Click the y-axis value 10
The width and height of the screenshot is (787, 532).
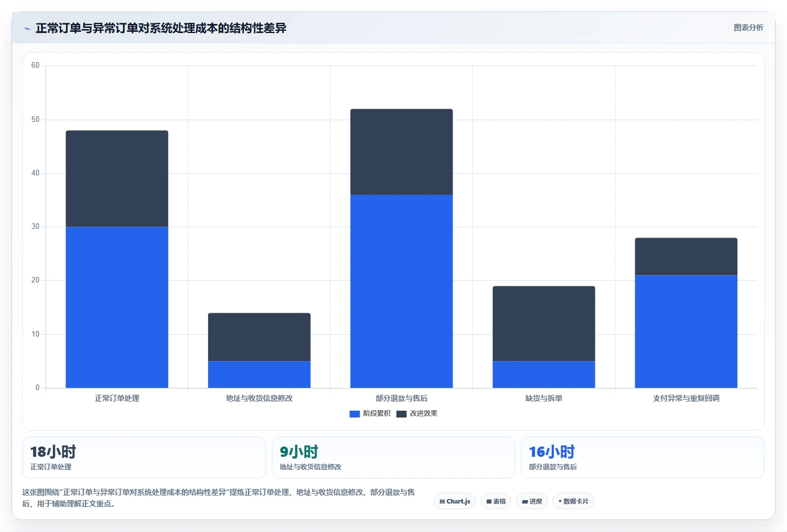[35, 334]
